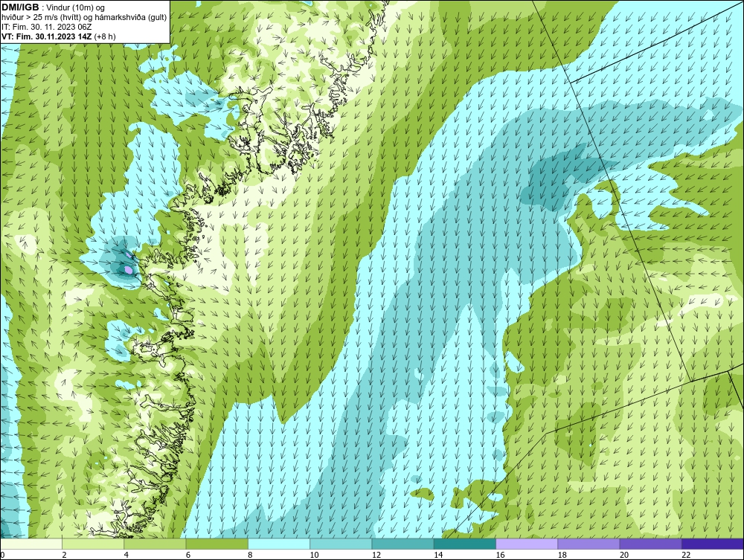Click the 18–20 m/s purple legend swatch
The width and height of the screenshot is (744, 560).
[589, 544]
